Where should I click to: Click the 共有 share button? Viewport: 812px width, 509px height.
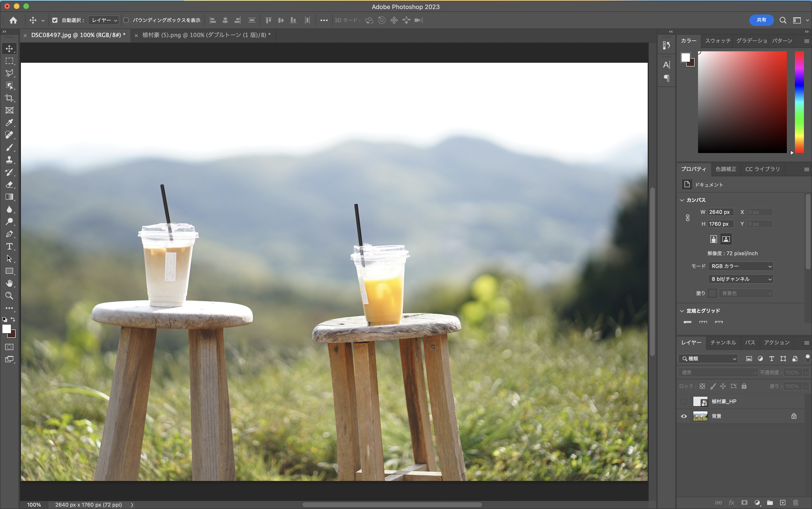pyautogui.click(x=761, y=20)
